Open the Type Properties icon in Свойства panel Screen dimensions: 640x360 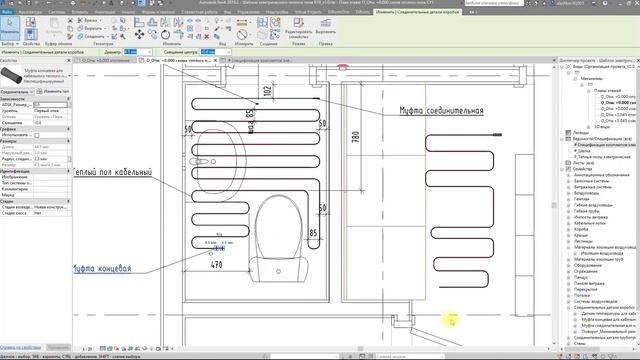[31, 22]
